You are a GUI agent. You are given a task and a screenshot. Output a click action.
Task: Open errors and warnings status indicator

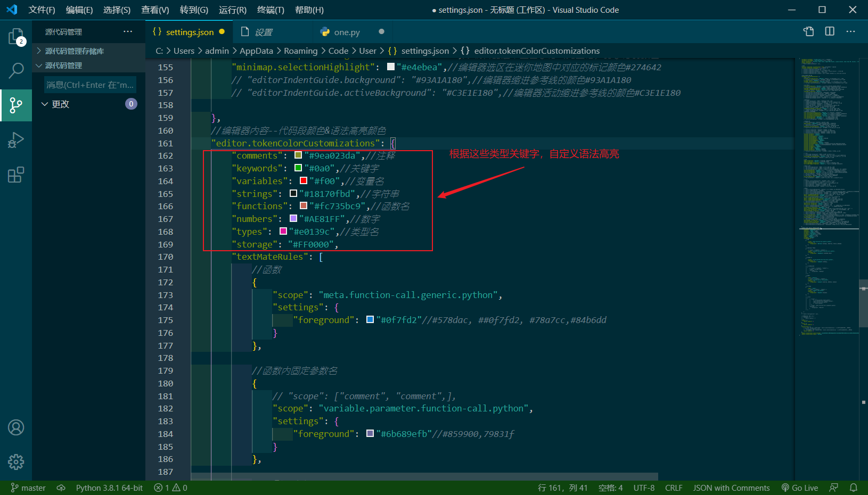[170, 488]
